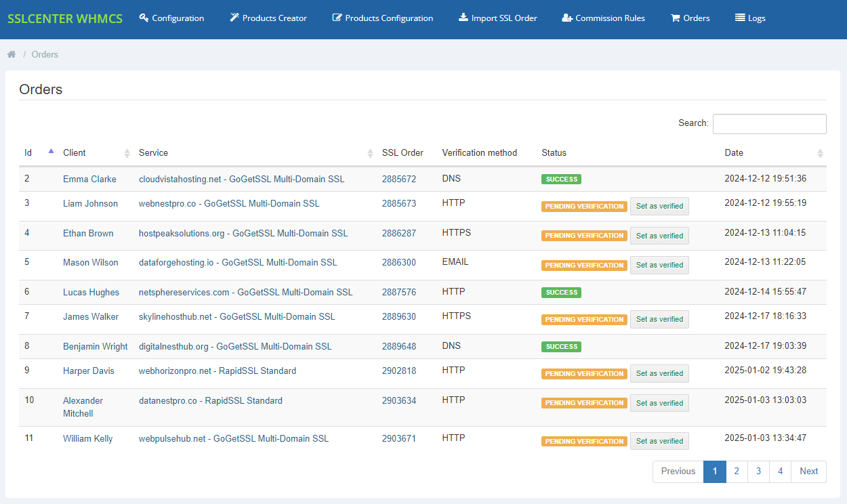This screenshot has width=847, height=504.
Task: Open the Configuration wrench icon
Action: coord(142,18)
